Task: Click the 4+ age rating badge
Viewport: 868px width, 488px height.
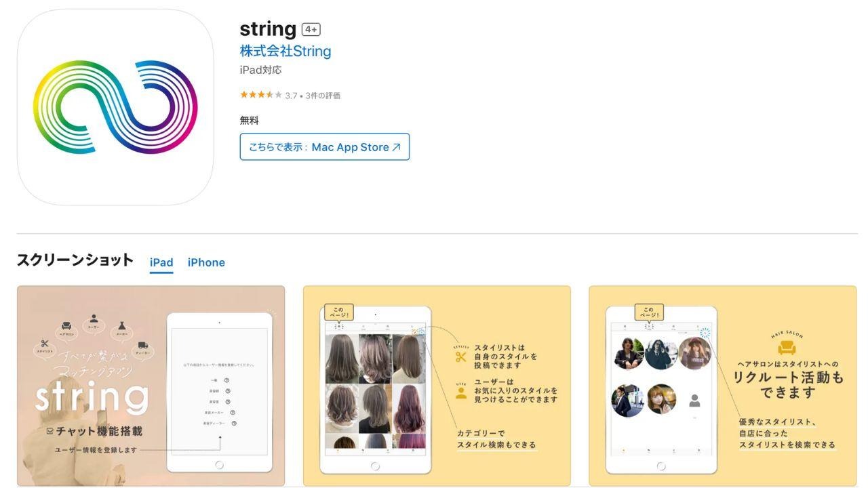Action: [311, 29]
